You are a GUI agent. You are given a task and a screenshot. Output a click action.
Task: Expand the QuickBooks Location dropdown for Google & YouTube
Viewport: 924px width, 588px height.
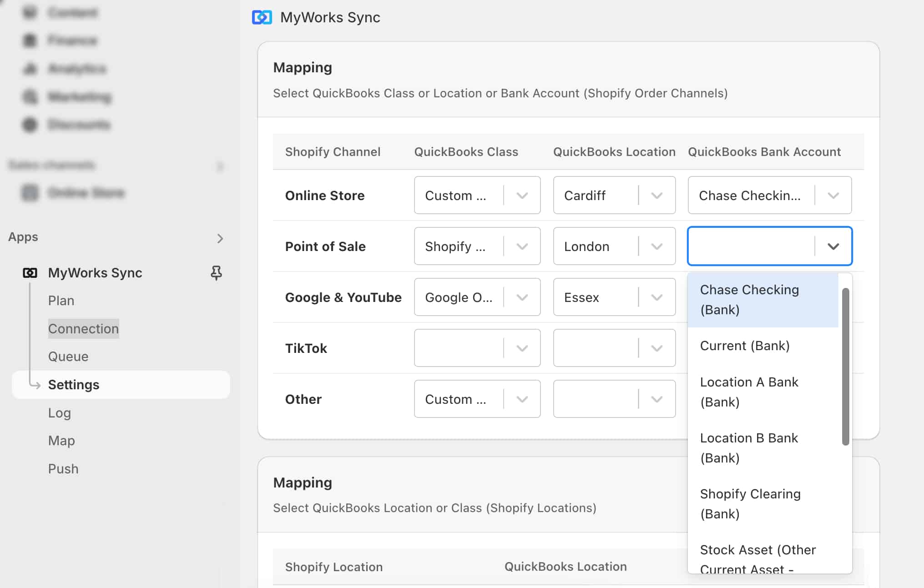click(x=657, y=297)
